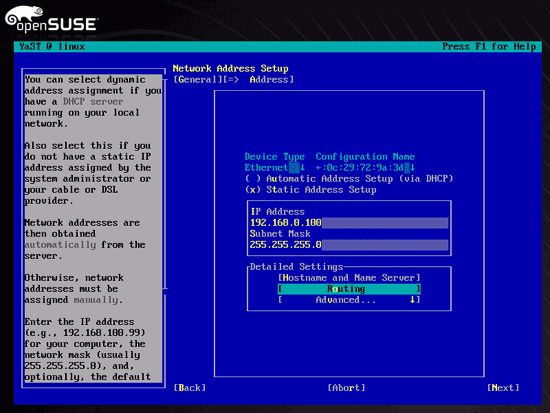Image resolution: width=550 pixels, height=413 pixels.
Task: Follow the manually help link
Action: tap(96, 300)
